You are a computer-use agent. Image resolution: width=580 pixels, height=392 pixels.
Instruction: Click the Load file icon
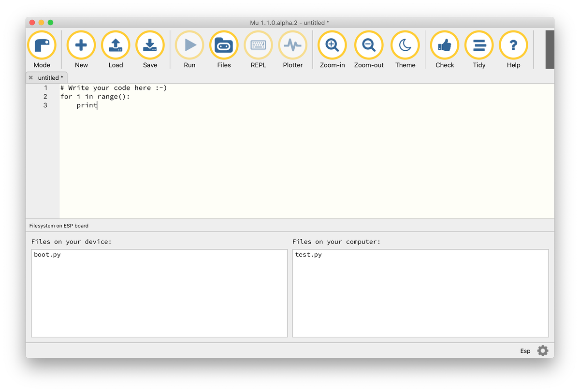point(116,45)
